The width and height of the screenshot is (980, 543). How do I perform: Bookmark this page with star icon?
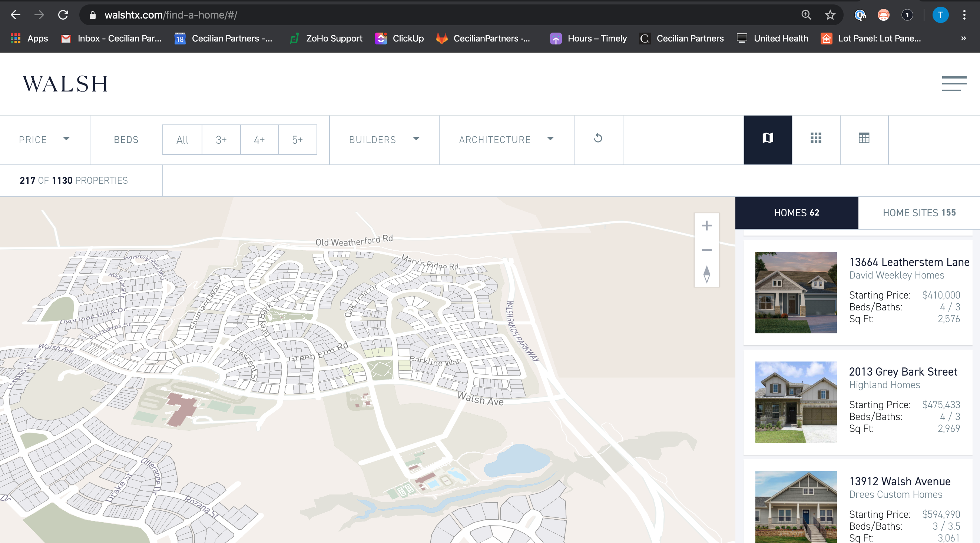pos(830,15)
